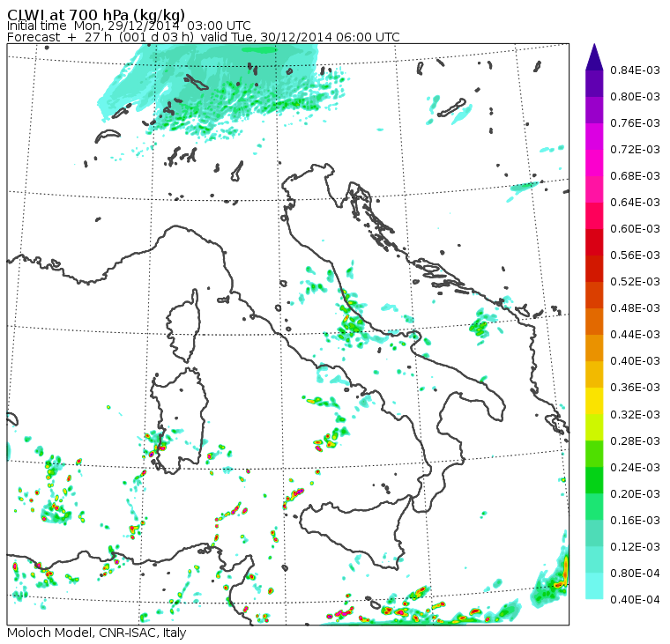
Task: Click the colorbar label 0.68E-03
Action: pos(635,176)
